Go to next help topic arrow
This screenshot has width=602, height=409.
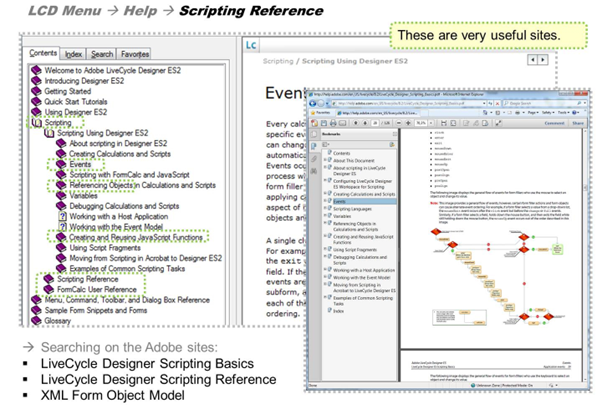[543, 62]
